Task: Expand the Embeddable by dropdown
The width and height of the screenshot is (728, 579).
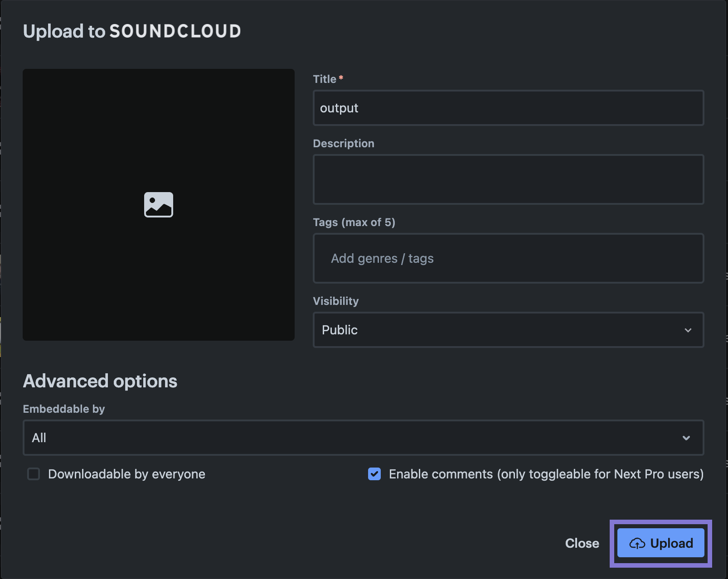Action: [x=363, y=438]
